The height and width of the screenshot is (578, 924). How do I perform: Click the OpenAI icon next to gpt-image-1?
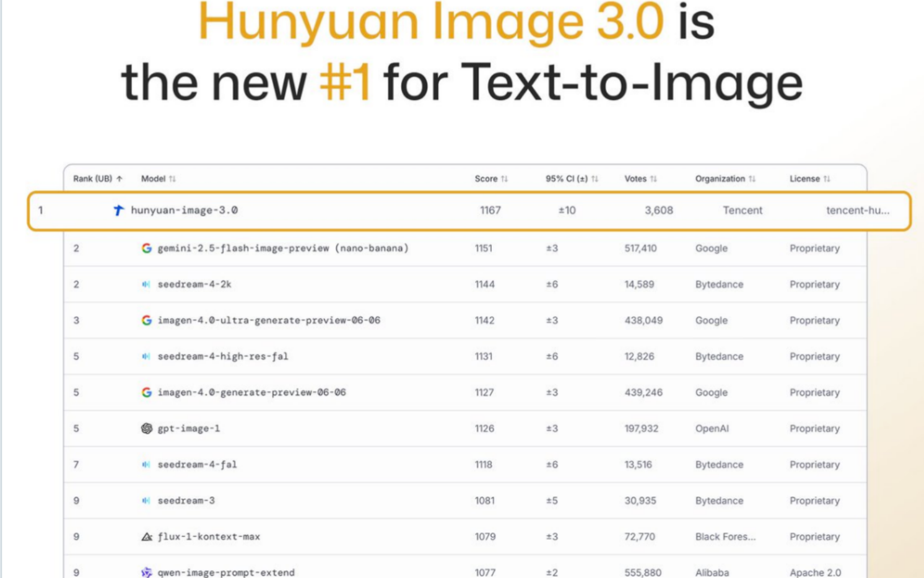pyautogui.click(x=146, y=429)
